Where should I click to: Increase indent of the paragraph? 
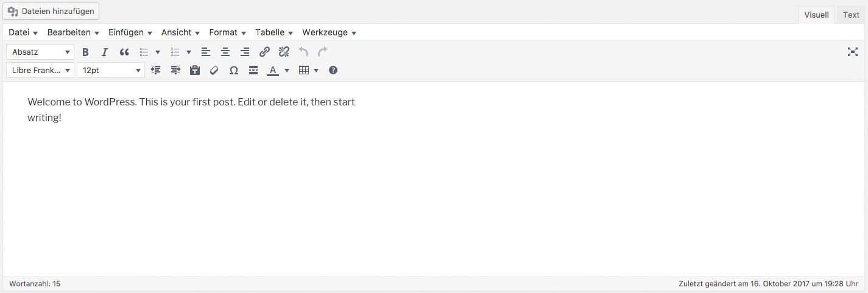point(175,70)
